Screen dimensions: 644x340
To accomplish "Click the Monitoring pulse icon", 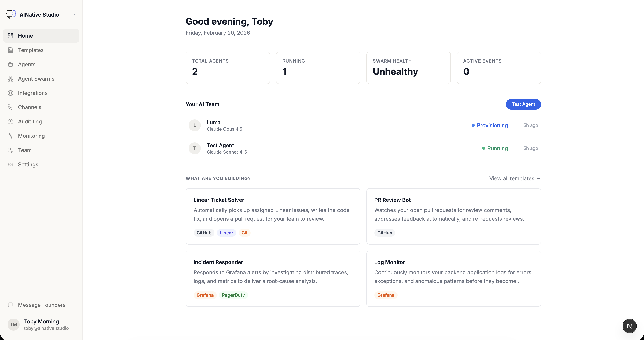I will pyautogui.click(x=11, y=136).
